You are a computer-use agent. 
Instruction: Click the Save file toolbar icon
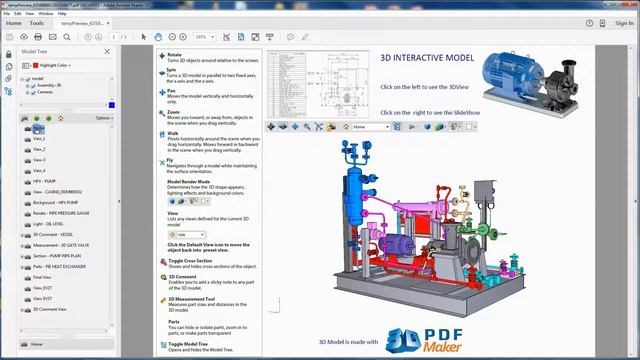(9, 37)
